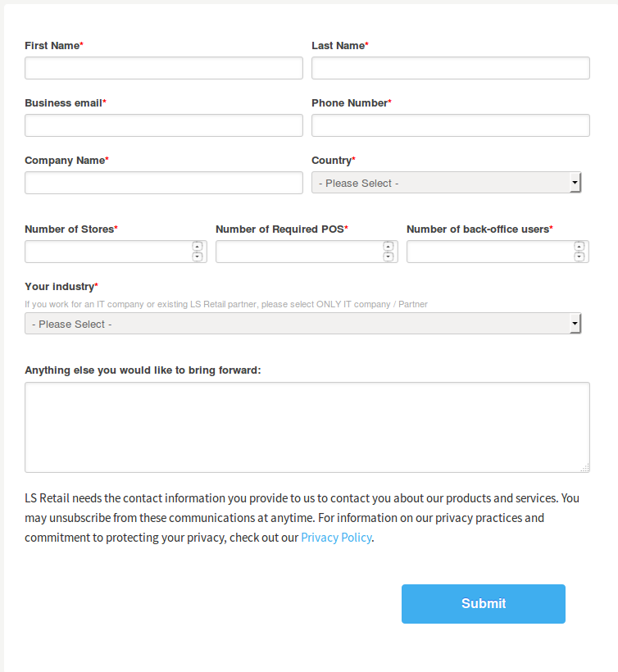Click the industry dropdown arrow icon
The width and height of the screenshot is (618, 672).
(x=575, y=323)
